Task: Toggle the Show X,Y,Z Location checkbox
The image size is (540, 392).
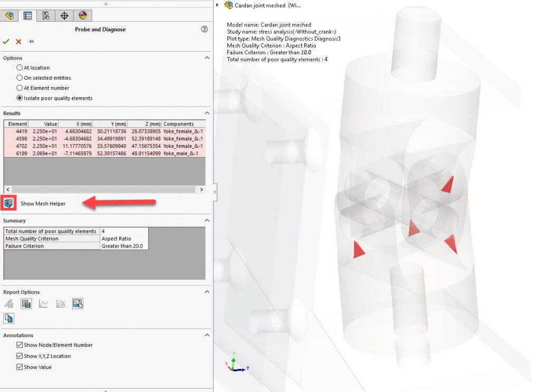Action: [20, 356]
